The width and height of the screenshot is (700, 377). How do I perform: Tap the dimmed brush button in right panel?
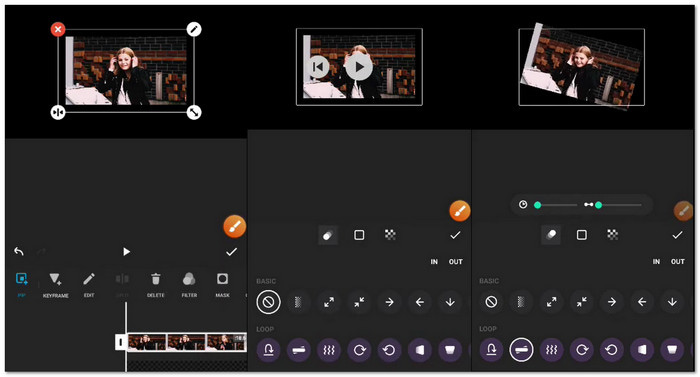pyautogui.click(x=683, y=211)
